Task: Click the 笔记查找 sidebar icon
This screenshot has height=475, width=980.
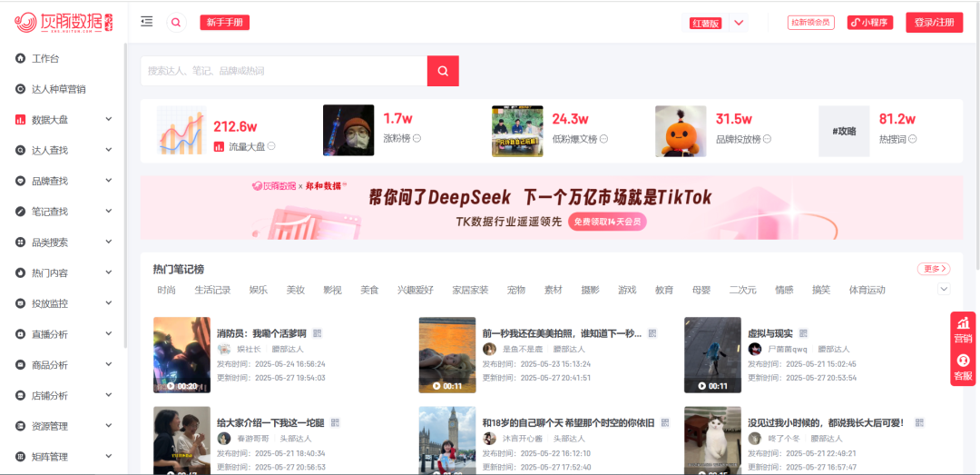Action: 20,212
